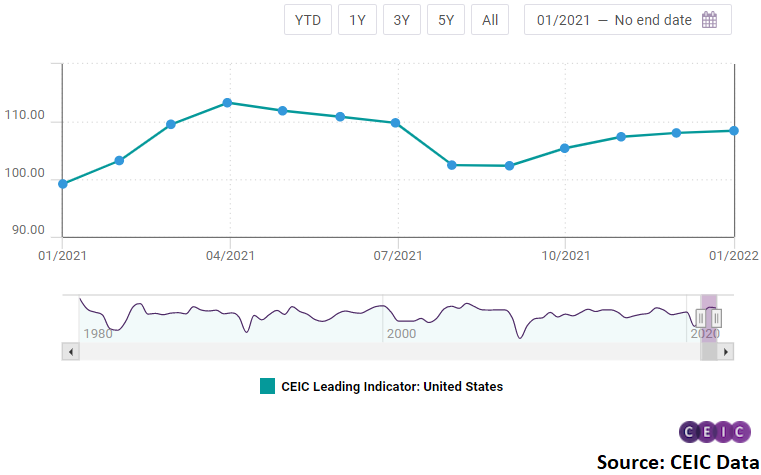761x475 pixels.
Task: Click the 10/2021 data point
Action: (565, 148)
